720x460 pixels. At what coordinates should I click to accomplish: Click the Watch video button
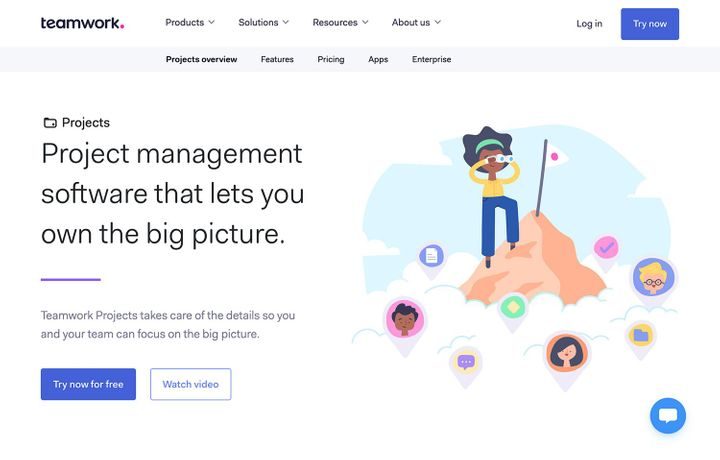191,384
